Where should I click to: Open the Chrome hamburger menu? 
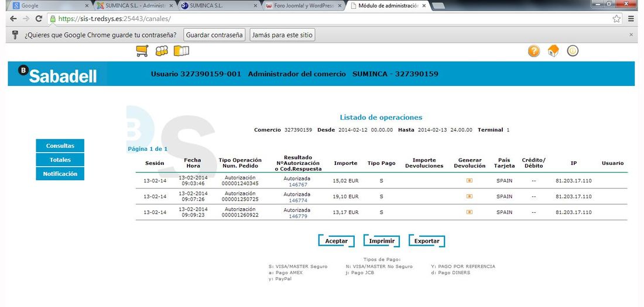coord(631,19)
